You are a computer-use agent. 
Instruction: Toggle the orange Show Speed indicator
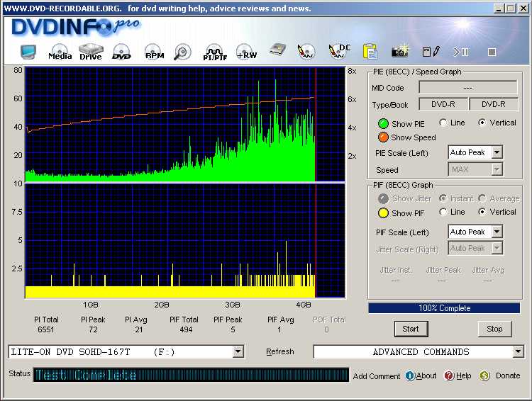[383, 137]
